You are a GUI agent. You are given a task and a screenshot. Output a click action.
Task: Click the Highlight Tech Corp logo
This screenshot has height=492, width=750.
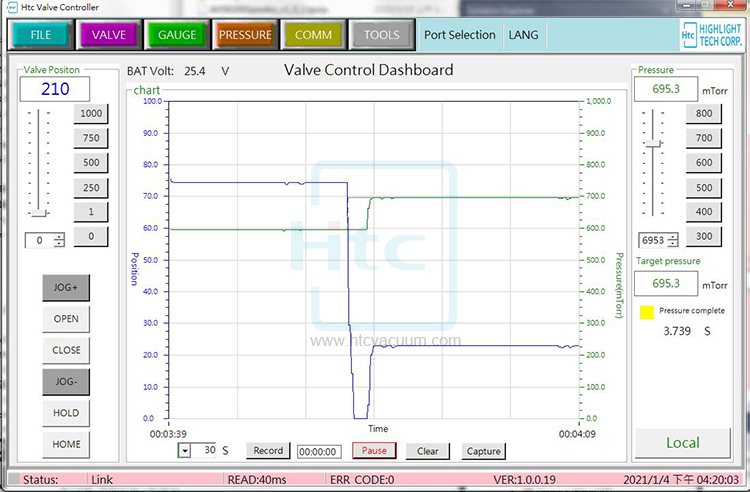tap(712, 35)
